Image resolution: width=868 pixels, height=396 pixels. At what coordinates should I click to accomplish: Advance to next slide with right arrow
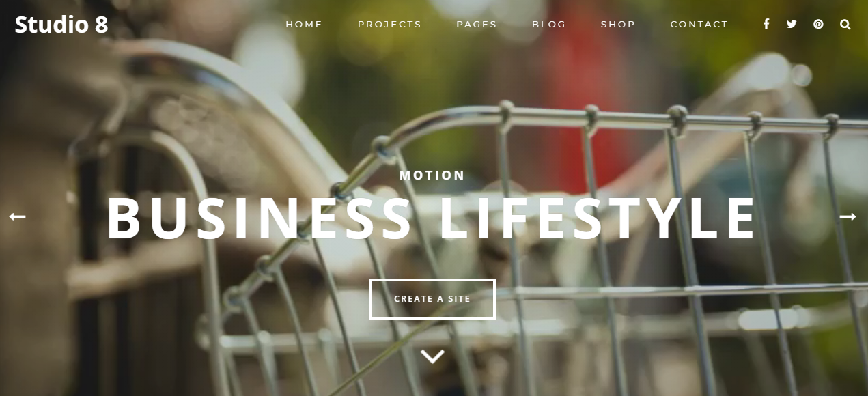click(x=848, y=216)
